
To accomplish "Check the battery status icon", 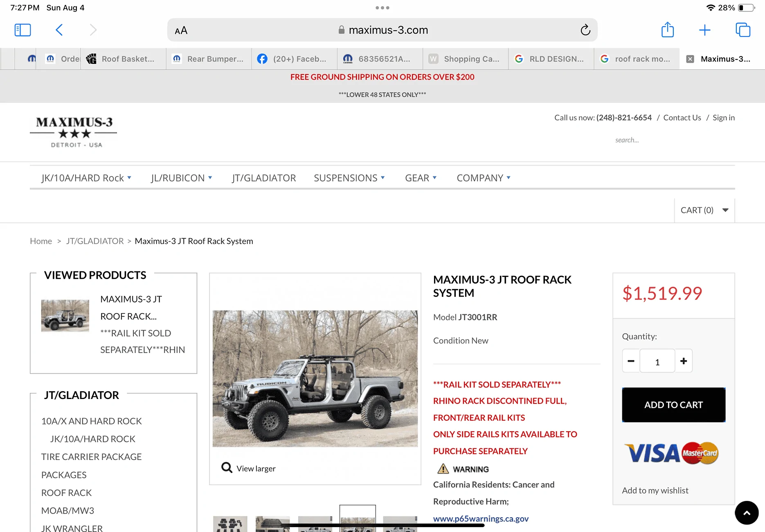I will [x=747, y=8].
